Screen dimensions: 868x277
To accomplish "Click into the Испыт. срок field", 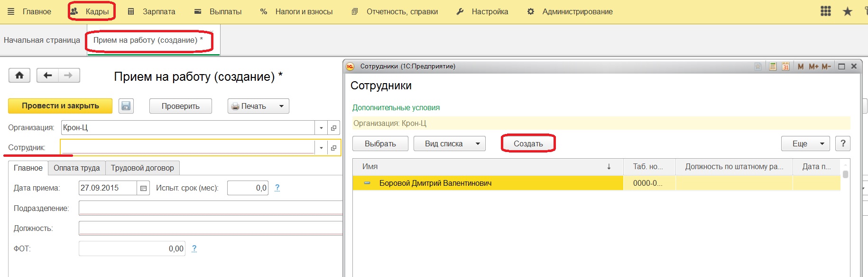I will point(248,188).
